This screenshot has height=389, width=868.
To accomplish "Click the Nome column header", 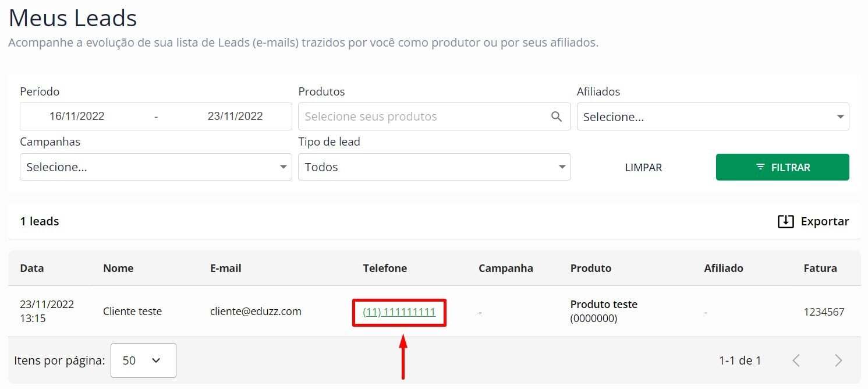I will pyautogui.click(x=118, y=268).
